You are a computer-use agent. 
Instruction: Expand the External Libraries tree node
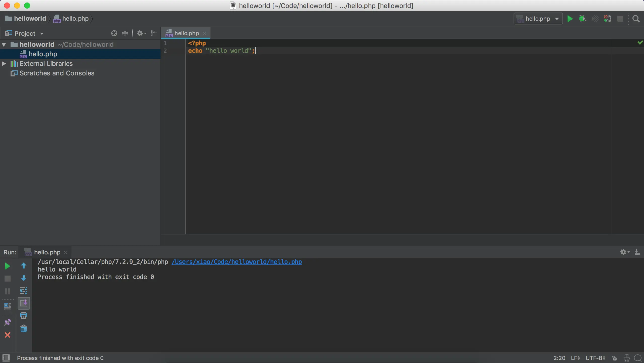[4, 64]
